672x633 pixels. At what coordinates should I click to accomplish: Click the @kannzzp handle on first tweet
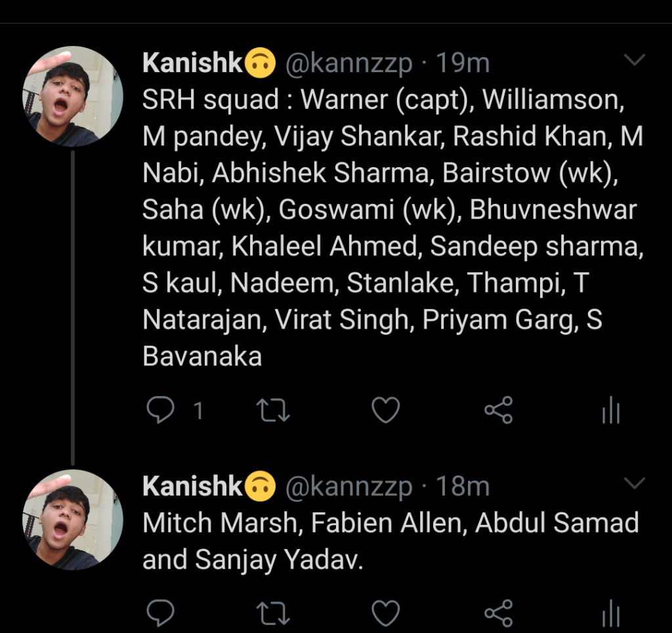(x=348, y=64)
